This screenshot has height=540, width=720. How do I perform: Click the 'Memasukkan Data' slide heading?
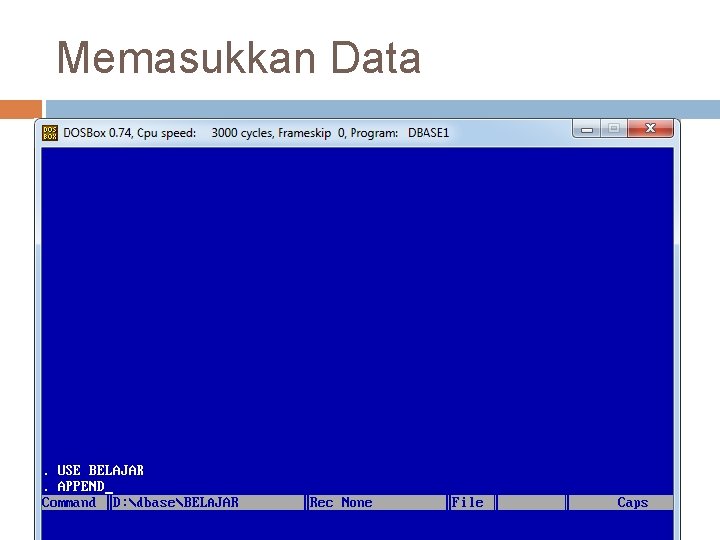238,57
